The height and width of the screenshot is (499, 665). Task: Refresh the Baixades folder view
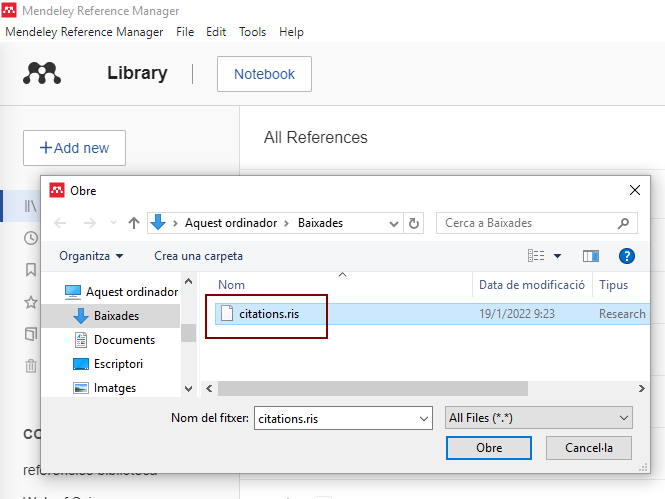tap(414, 223)
